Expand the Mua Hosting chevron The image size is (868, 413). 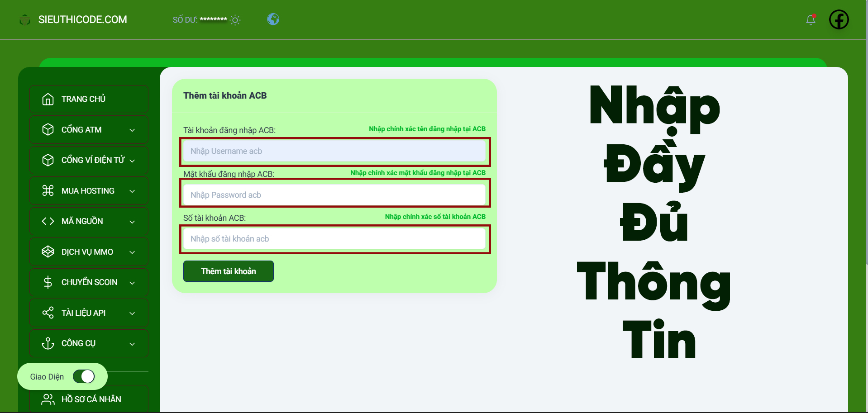pyautogui.click(x=132, y=191)
